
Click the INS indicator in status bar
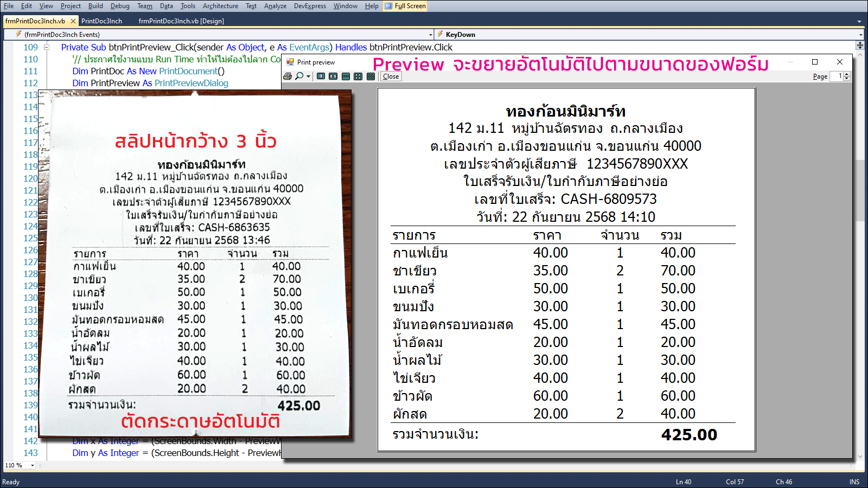tap(854, 481)
